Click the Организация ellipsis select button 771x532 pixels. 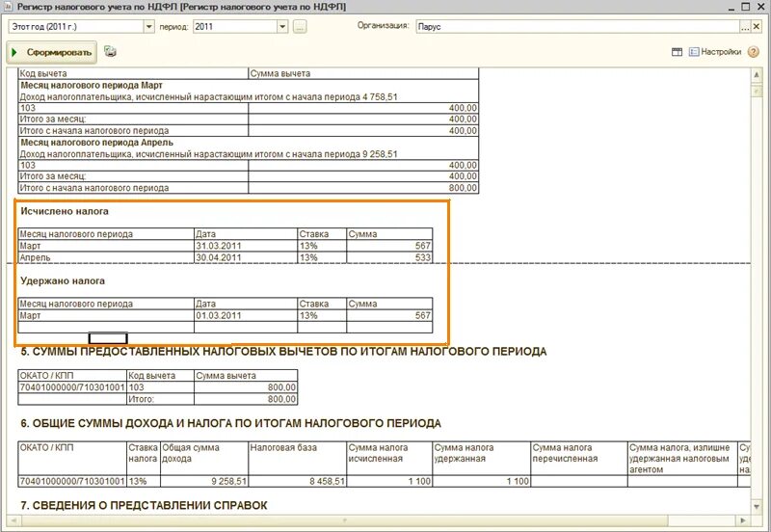[x=745, y=27]
